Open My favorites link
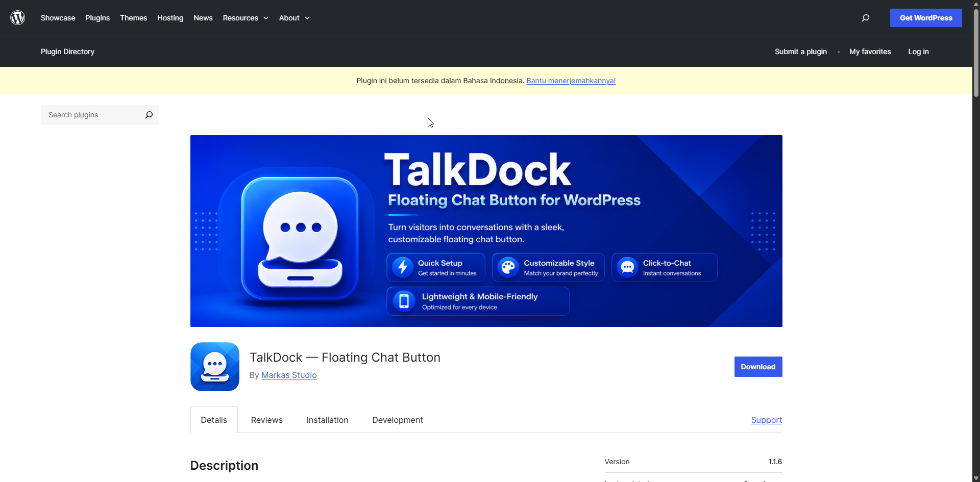 click(x=870, y=52)
